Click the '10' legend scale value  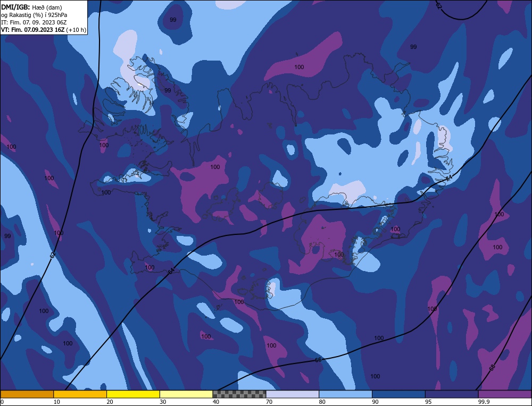[57, 402]
